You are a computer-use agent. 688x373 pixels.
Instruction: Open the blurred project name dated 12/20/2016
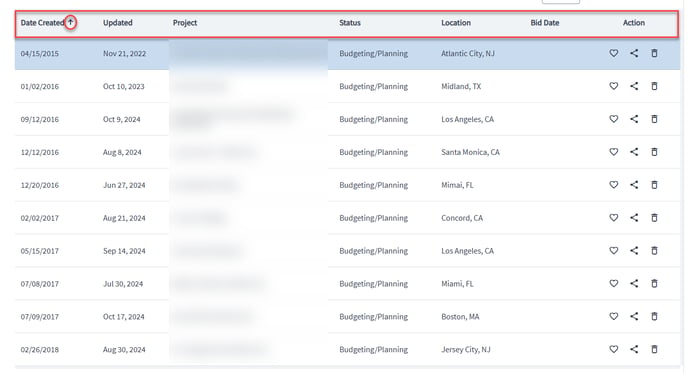click(x=205, y=185)
